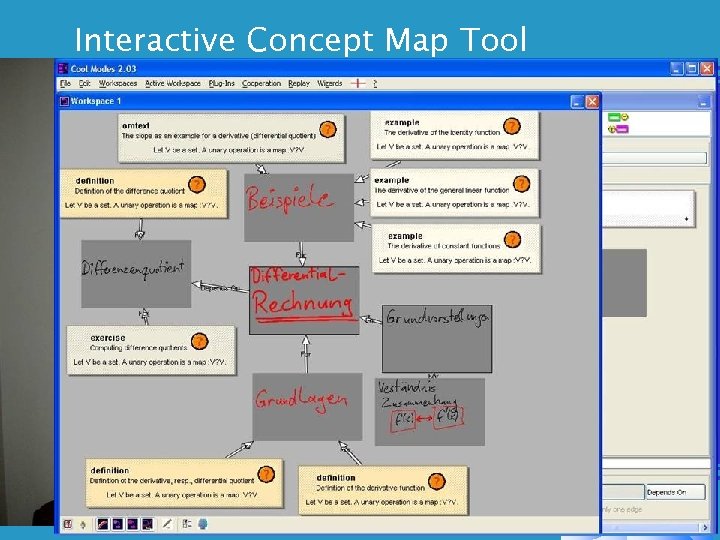Select the Grundvorstellungen handwritten node
This screenshot has width=720, height=540.
click(x=437, y=339)
